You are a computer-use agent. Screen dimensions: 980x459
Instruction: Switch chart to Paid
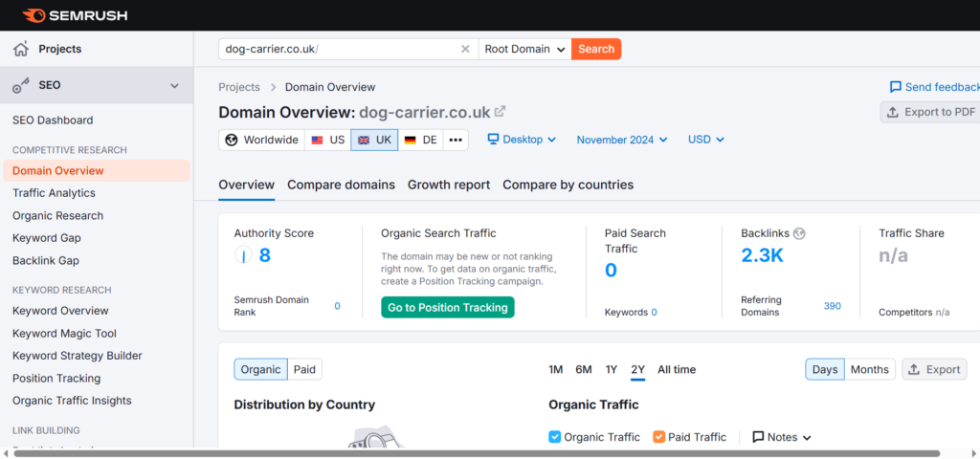tap(305, 370)
